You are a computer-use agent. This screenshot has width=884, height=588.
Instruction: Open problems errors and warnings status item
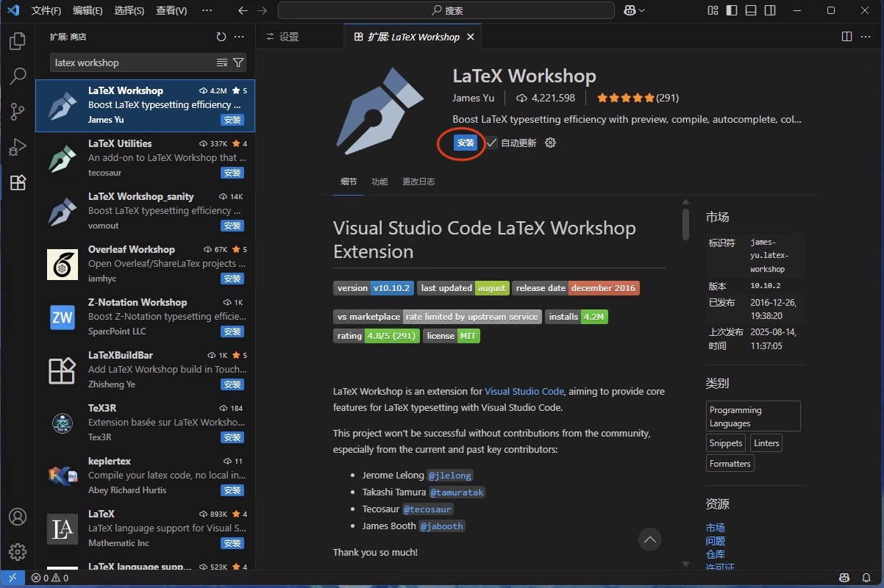pyautogui.click(x=50, y=578)
